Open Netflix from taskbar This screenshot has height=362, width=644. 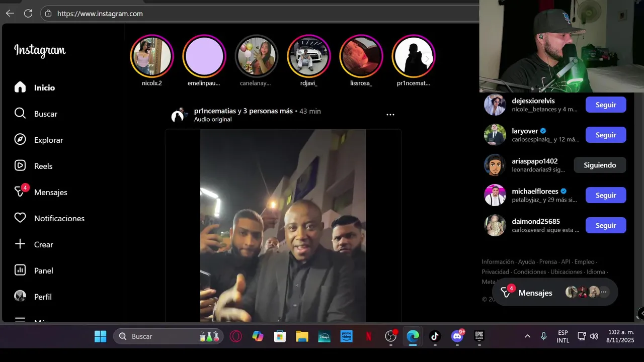(x=368, y=336)
